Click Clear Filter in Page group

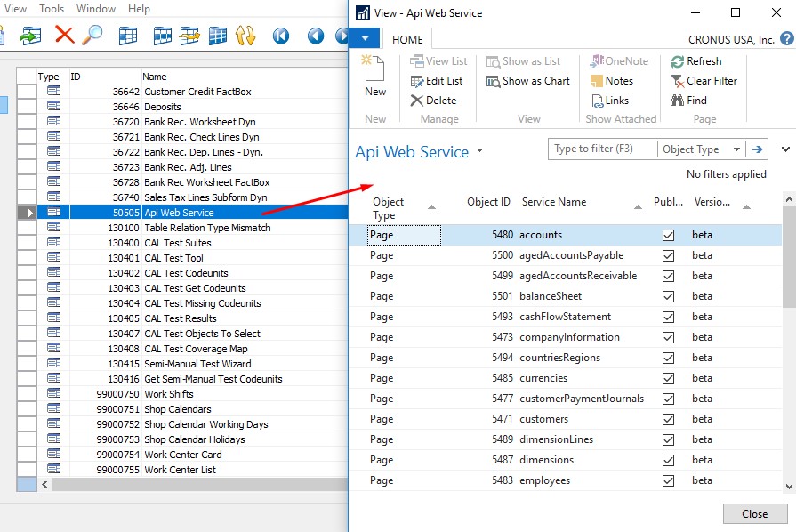tap(704, 81)
